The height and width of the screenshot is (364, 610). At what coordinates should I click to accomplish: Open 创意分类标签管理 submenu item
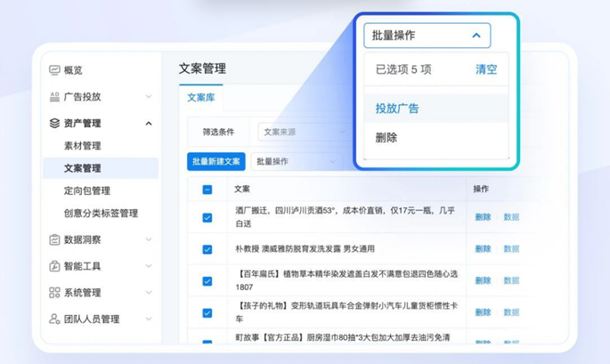102,213
